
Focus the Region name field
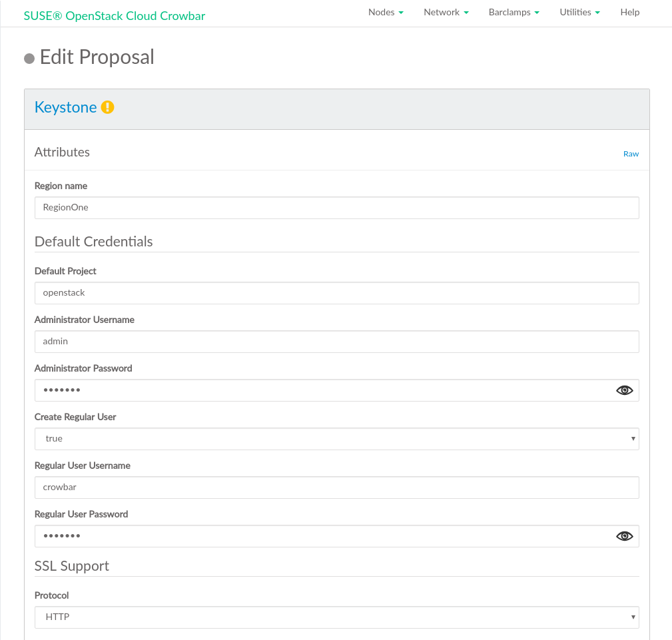(336, 208)
